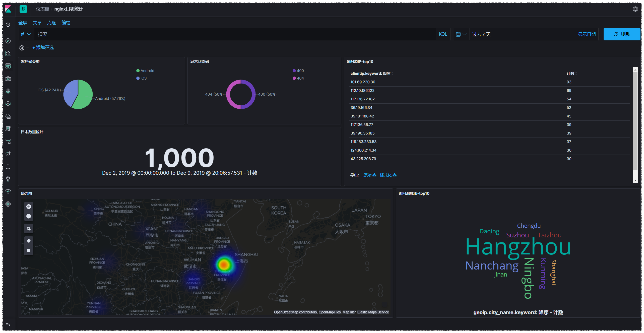Select the Visualize chart icon in sidebar
Image resolution: width=644 pixels, height=333 pixels.
[x=8, y=53]
